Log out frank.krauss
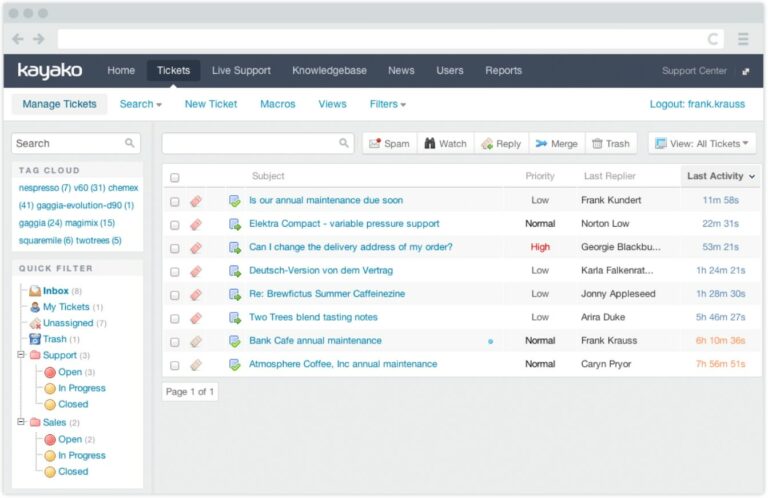The image size is (768, 498). (697, 104)
